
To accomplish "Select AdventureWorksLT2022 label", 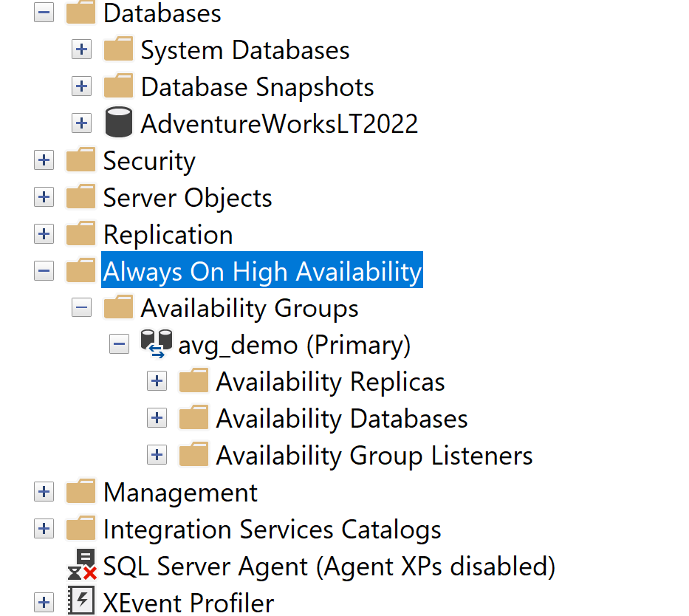I will 279,124.
